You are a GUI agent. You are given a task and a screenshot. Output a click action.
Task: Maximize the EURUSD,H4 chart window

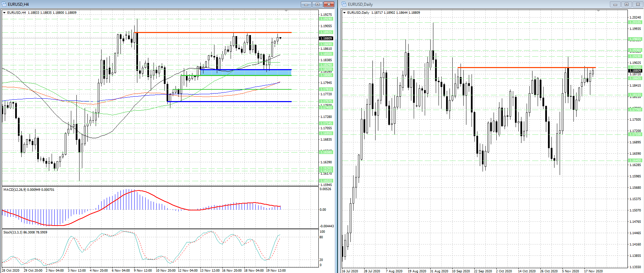point(317,4)
